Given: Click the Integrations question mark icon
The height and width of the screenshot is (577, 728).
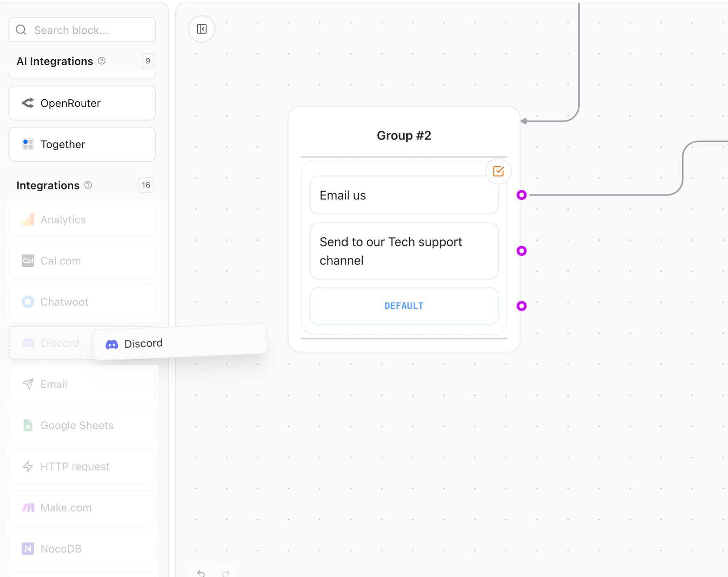Looking at the screenshot, I should (88, 185).
